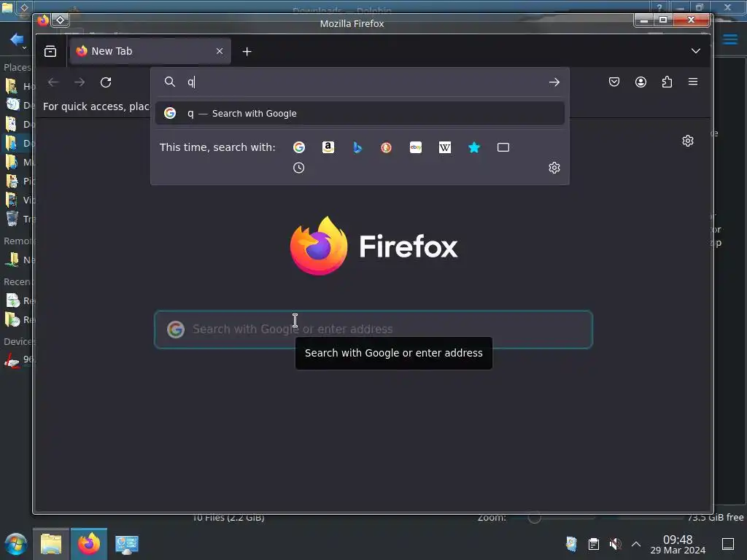747x560 pixels.
Task: Open Save to Pocket button
Action: point(614,82)
